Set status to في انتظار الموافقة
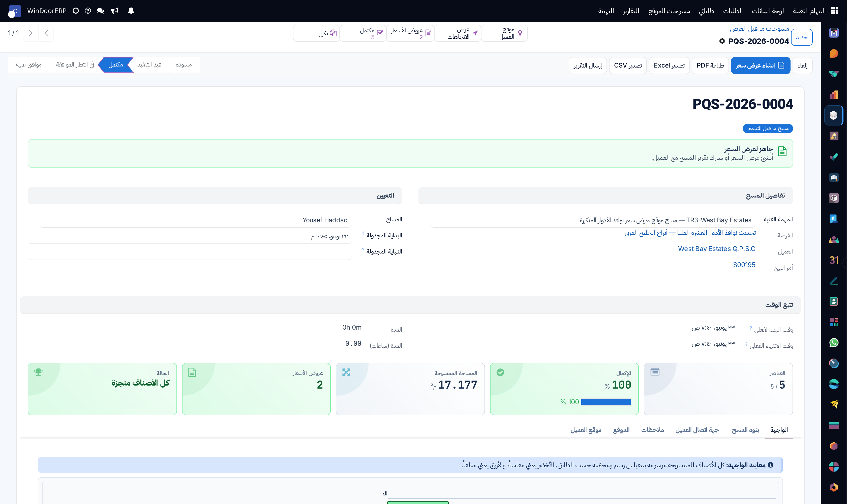The width and height of the screenshot is (847, 504). coord(75,65)
